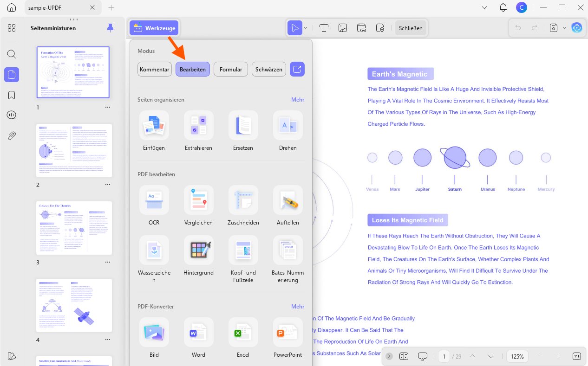
Task: Open the Hintergrund tool
Action: click(x=198, y=256)
